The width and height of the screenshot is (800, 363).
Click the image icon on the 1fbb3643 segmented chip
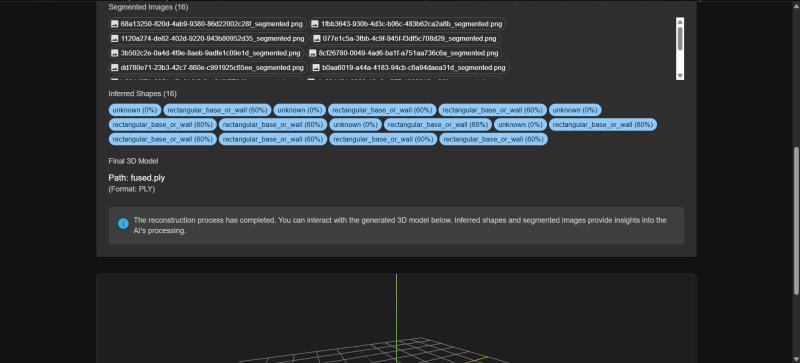coord(315,24)
